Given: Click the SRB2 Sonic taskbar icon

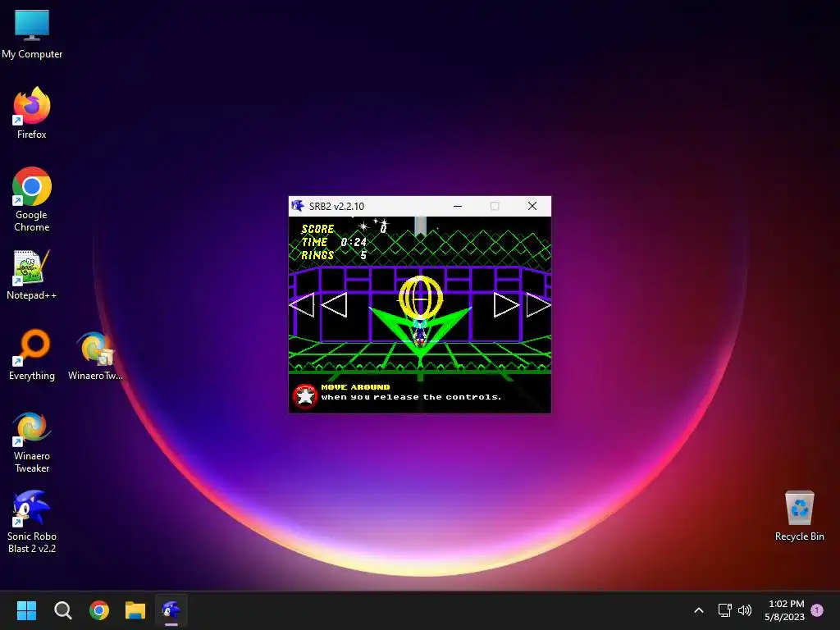Looking at the screenshot, I should (171, 610).
